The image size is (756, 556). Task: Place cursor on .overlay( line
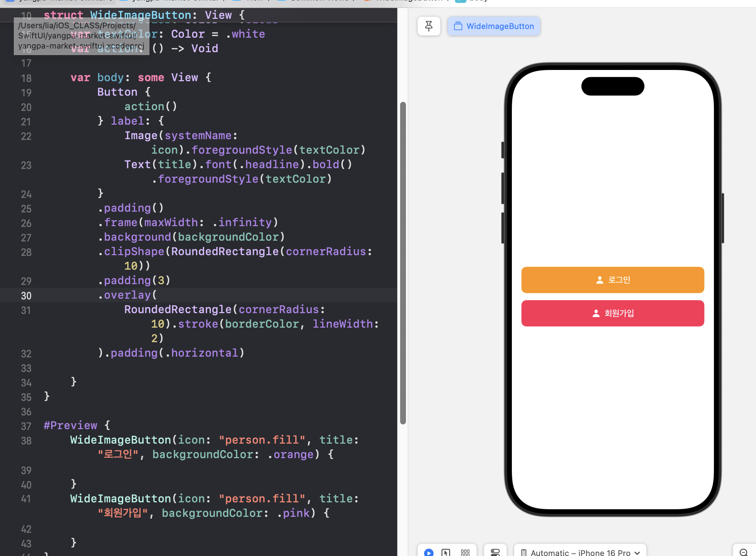click(127, 295)
